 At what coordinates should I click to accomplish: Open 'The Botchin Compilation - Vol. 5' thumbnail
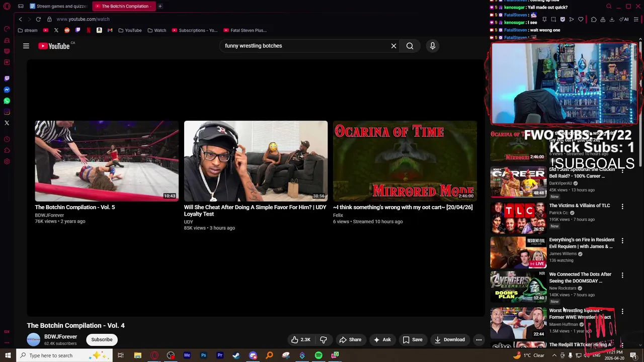click(x=107, y=161)
